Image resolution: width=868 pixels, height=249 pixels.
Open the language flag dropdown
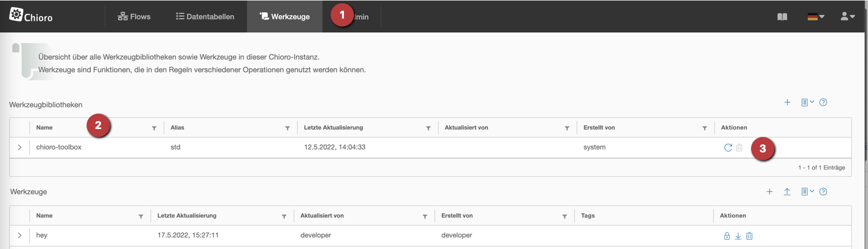[815, 17]
